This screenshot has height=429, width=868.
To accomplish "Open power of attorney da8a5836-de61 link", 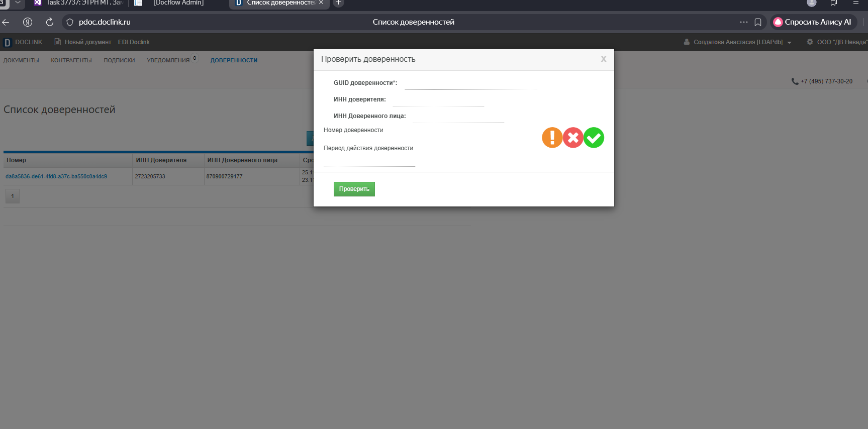I will click(56, 176).
